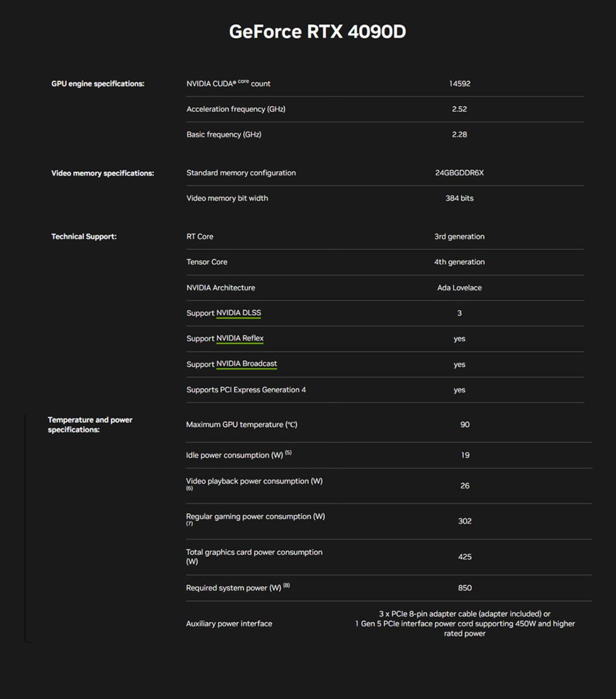Click the 384 bits memory width value

tap(460, 199)
